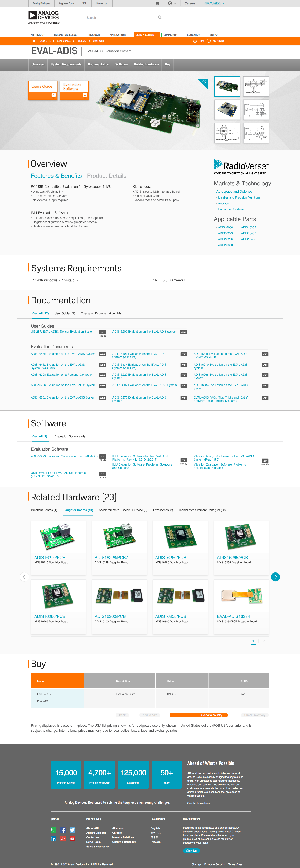Open the LinkedIn social icon

point(53,839)
